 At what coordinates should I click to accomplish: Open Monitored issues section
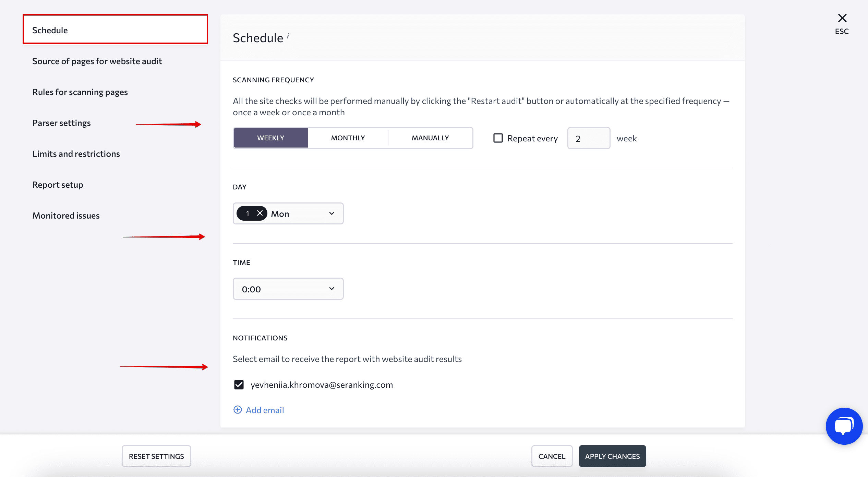66,216
